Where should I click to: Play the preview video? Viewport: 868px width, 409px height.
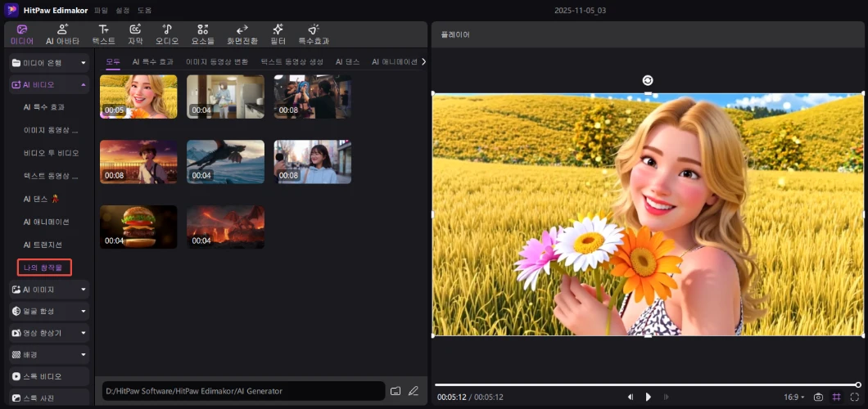(648, 397)
